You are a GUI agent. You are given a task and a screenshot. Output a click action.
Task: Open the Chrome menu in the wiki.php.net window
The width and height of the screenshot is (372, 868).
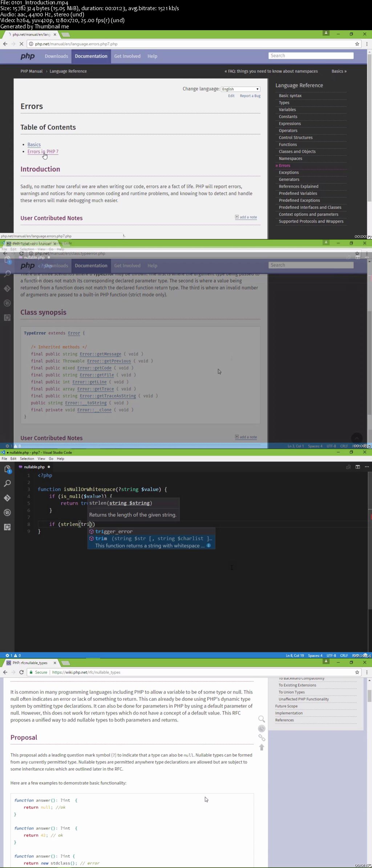367,672
